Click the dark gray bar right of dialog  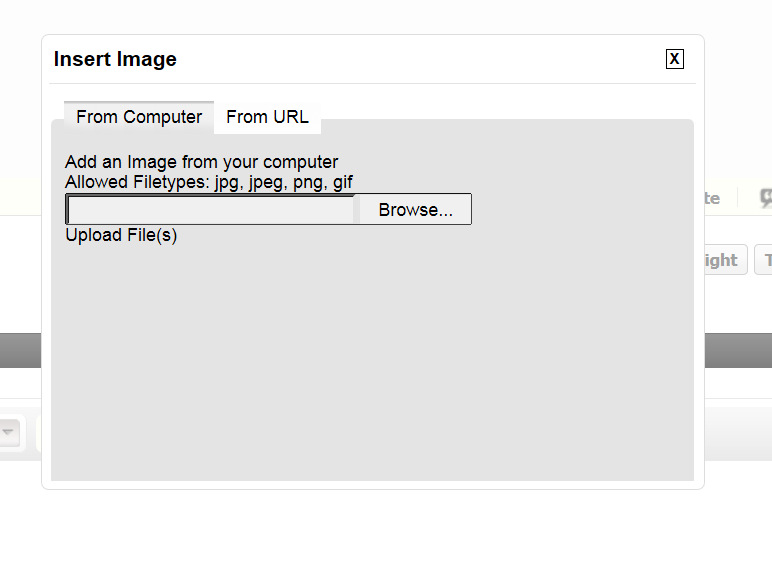(738, 350)
